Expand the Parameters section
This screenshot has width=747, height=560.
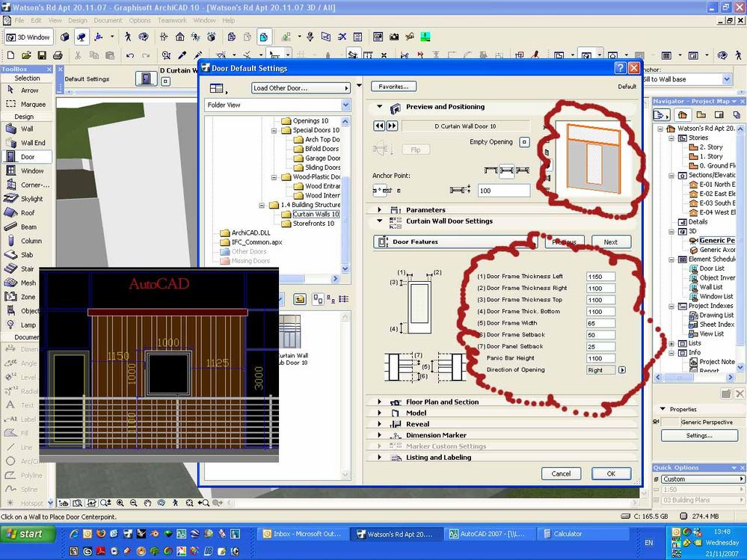(x=380, y=209)
